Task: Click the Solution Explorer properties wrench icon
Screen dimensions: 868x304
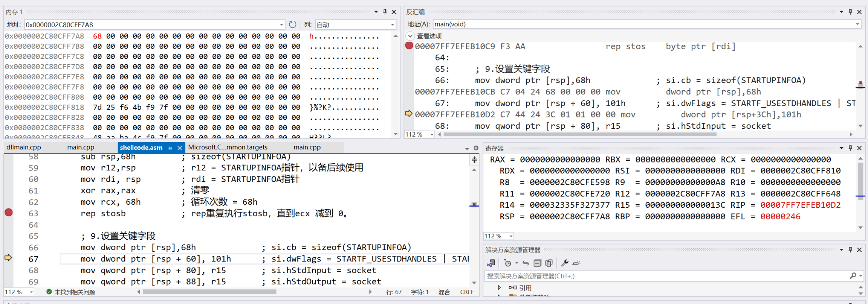Action: [564, 263]
